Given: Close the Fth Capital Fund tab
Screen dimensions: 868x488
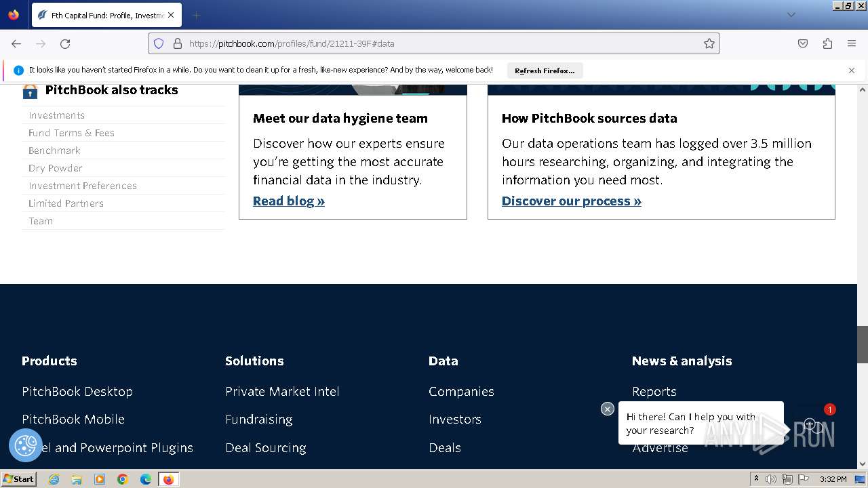Looking at the screenshot, I should pyautogui.click(x=171, y=15).
